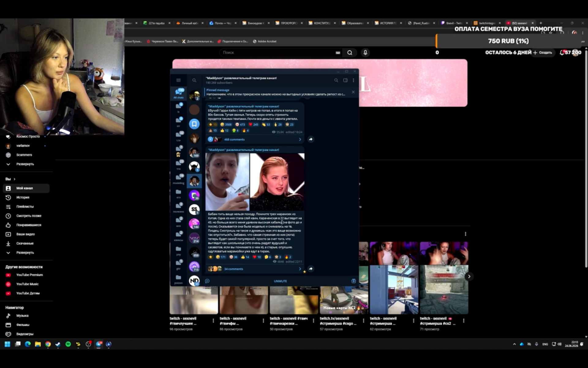588x368 pixels.
Task: Open YouTube Music link
Action: 26,284
